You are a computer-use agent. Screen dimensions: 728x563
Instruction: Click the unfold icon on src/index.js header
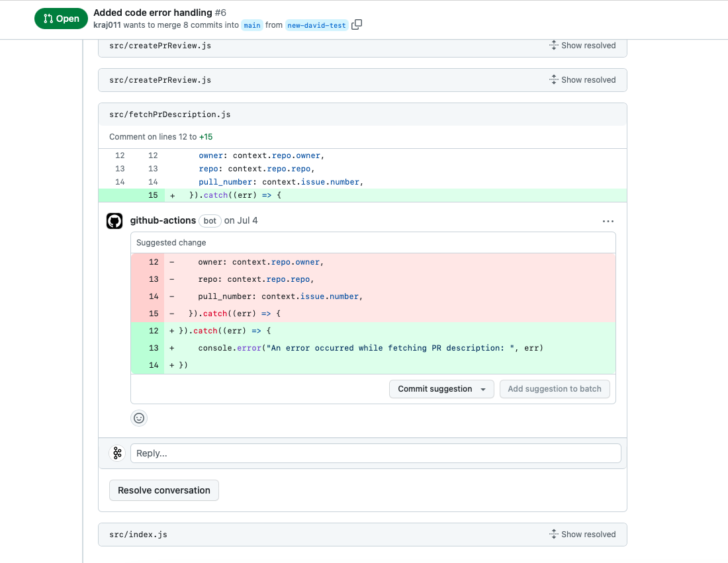coord(553,534)
